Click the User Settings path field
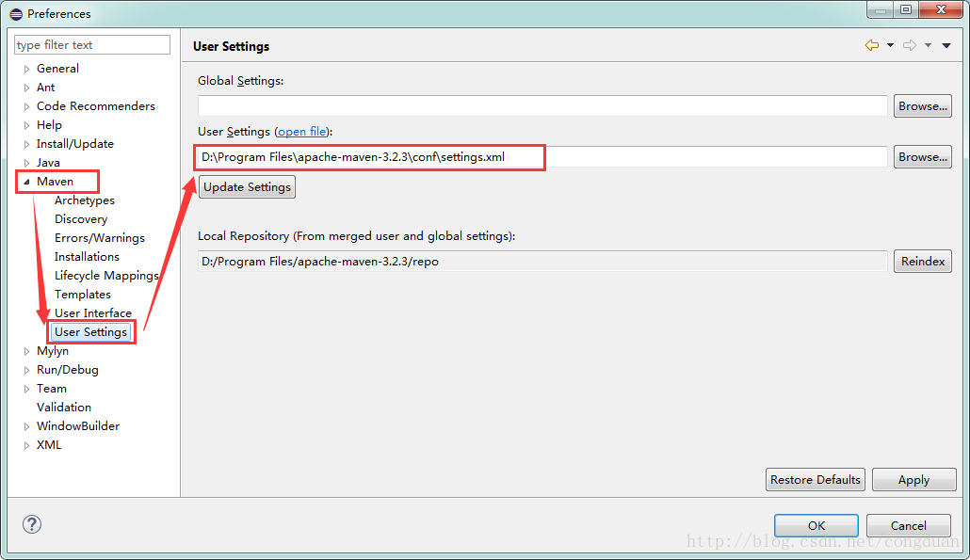This screenshot has height=560, width=970. tap(542, 157)
